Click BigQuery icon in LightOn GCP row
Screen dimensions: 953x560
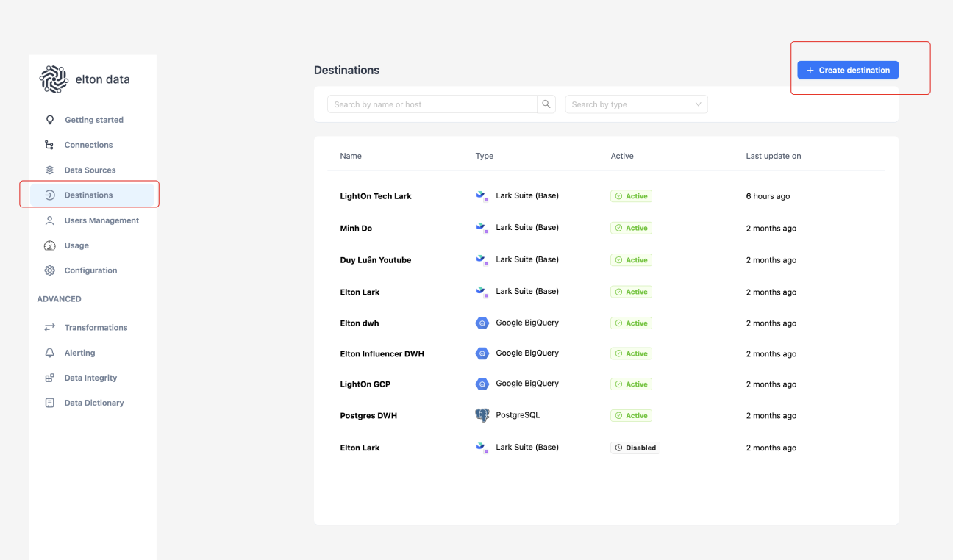click(482, 384)
